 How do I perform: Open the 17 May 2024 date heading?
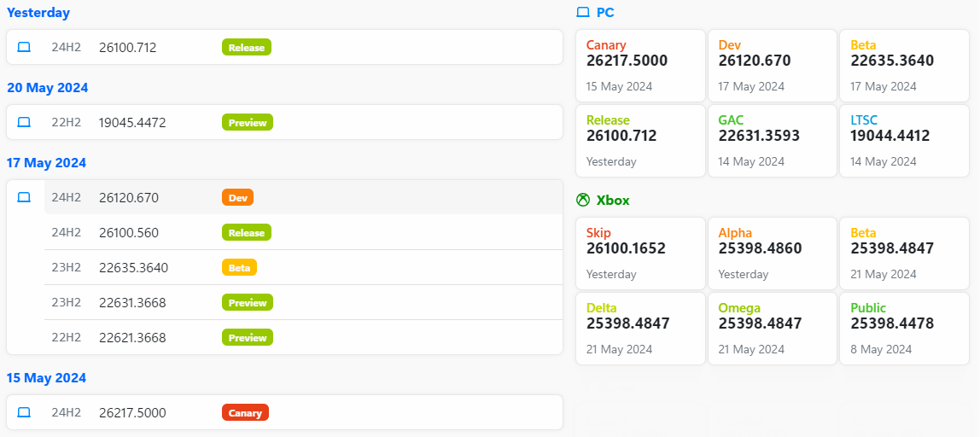pyautogui.click(x=46, y=162)
